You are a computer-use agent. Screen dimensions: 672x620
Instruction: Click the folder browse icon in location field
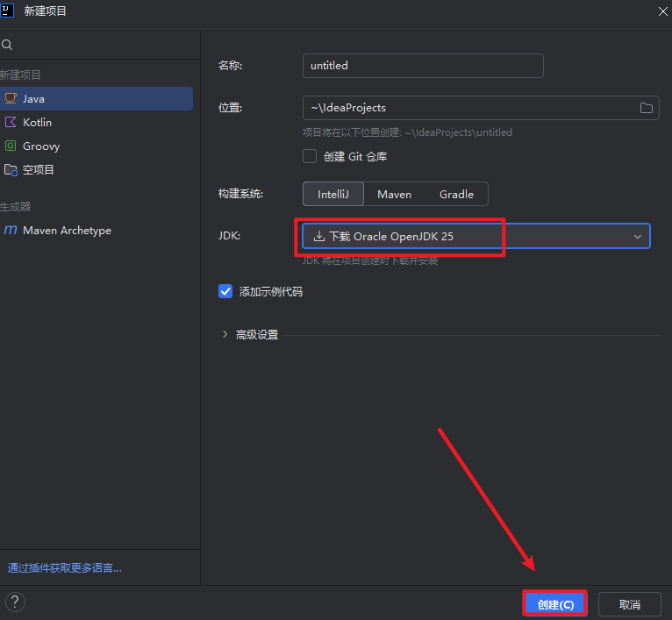[647, 108]
